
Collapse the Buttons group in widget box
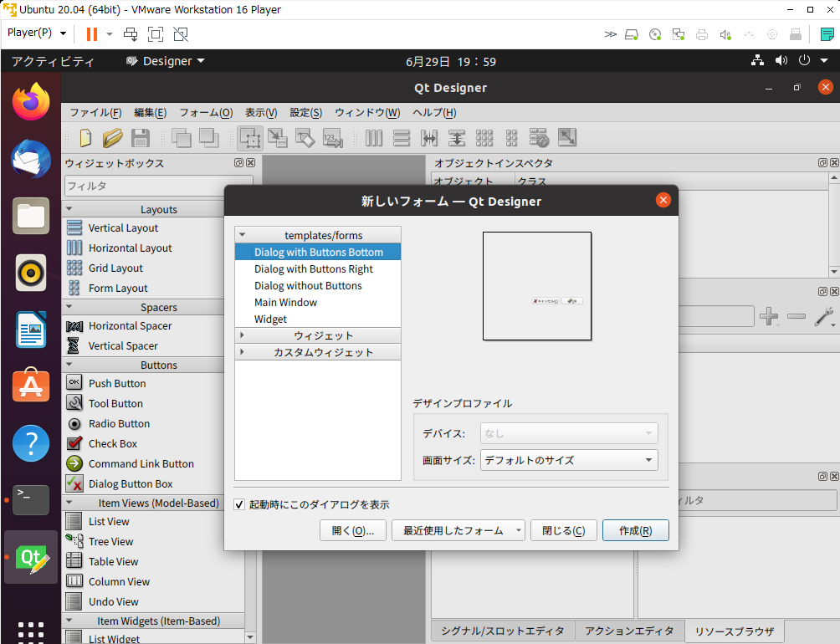69,364
